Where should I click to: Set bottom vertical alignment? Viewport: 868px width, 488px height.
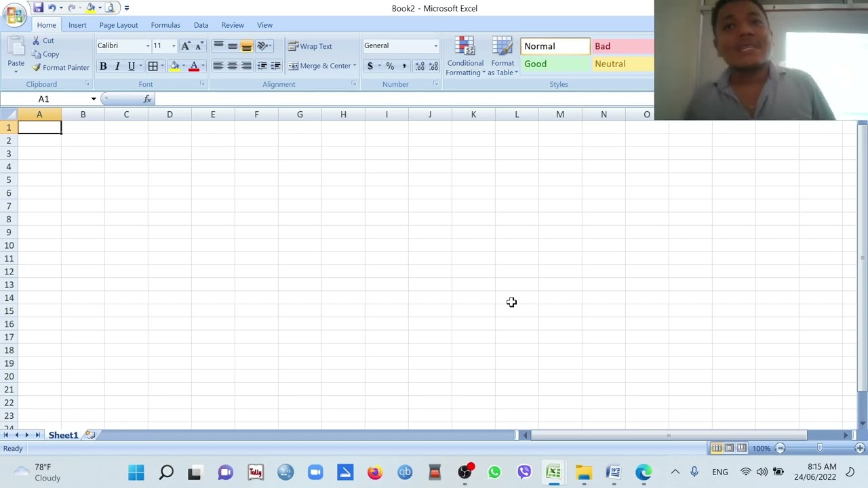click(x=246, y=45)
